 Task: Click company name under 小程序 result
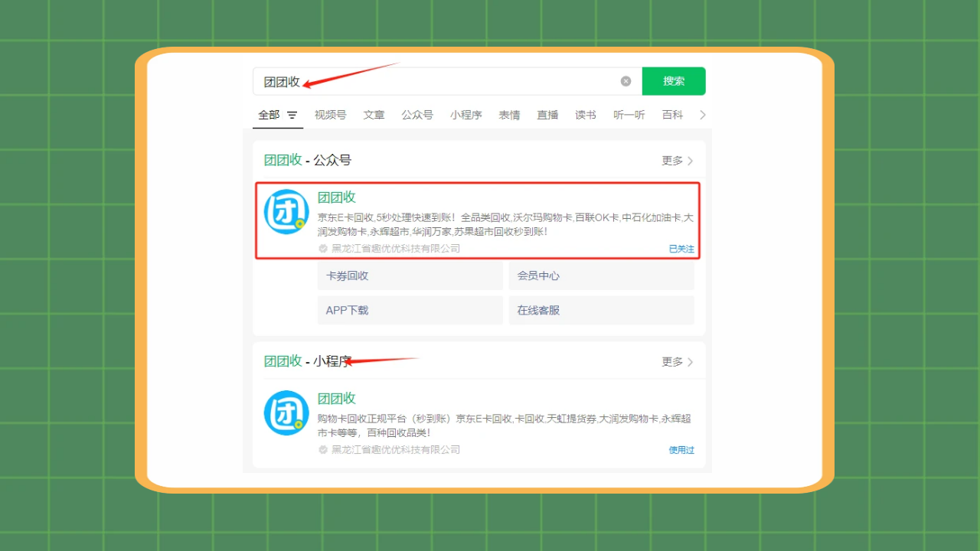(396, 450)
